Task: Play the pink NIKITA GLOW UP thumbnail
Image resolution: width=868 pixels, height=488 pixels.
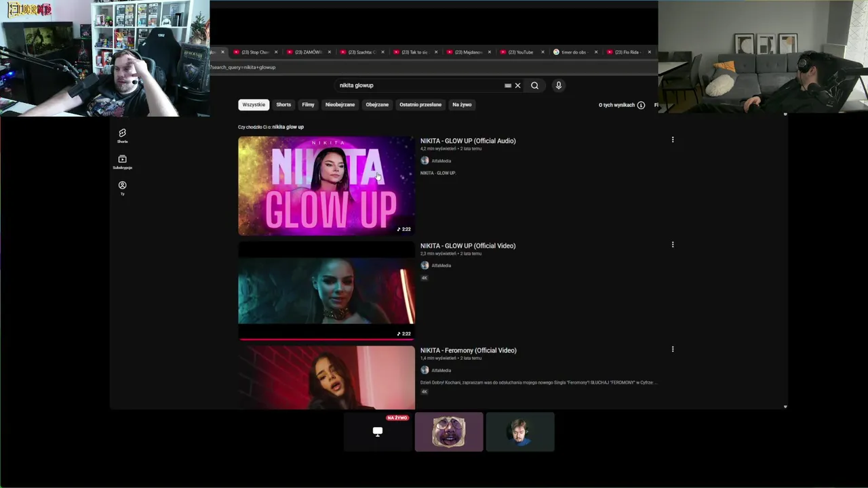Action: coord(326,186)
